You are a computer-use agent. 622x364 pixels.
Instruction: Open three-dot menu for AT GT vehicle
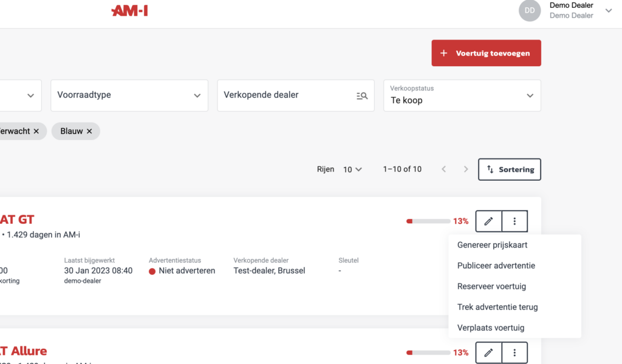coord(514,221)
